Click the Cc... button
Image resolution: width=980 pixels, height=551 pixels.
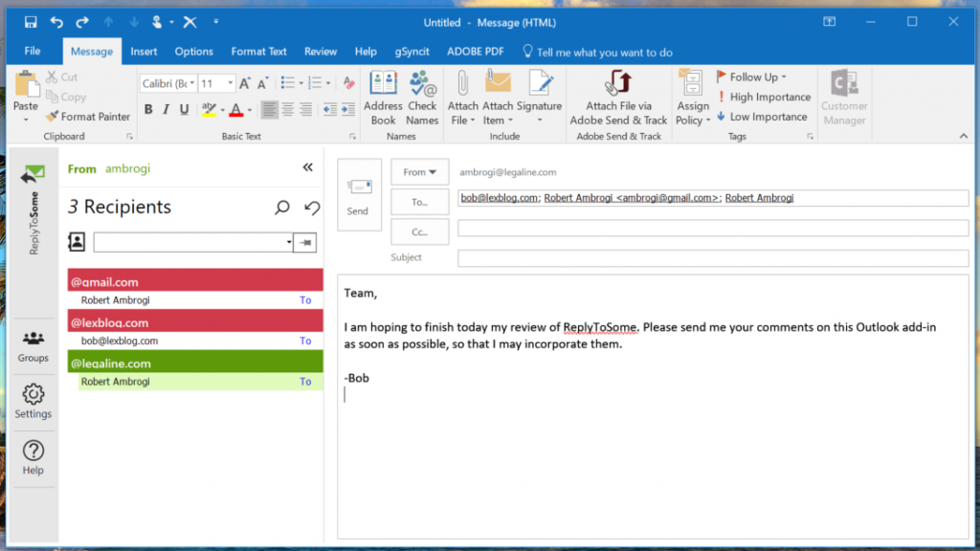coord(419,231)
